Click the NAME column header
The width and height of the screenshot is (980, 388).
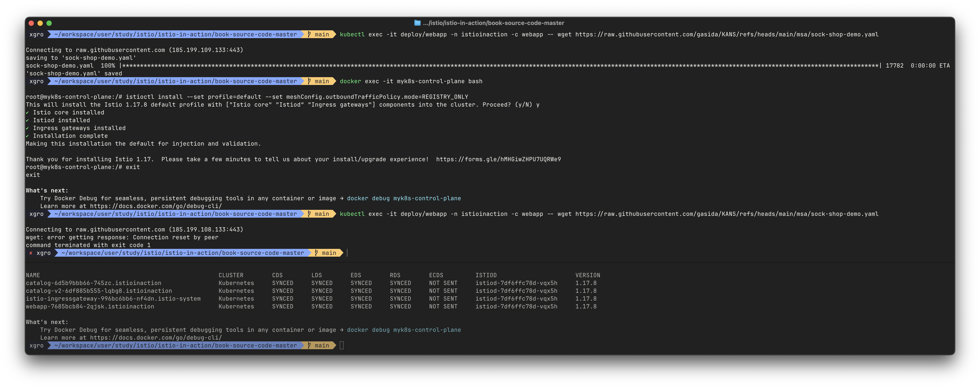[33, 275]
